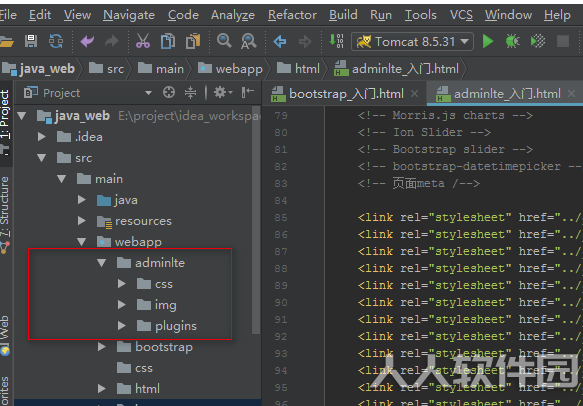The height and width of the screenshot is (406, 583).
Task: Expand the bootstrap folder
Action: (x=102, y=347)
